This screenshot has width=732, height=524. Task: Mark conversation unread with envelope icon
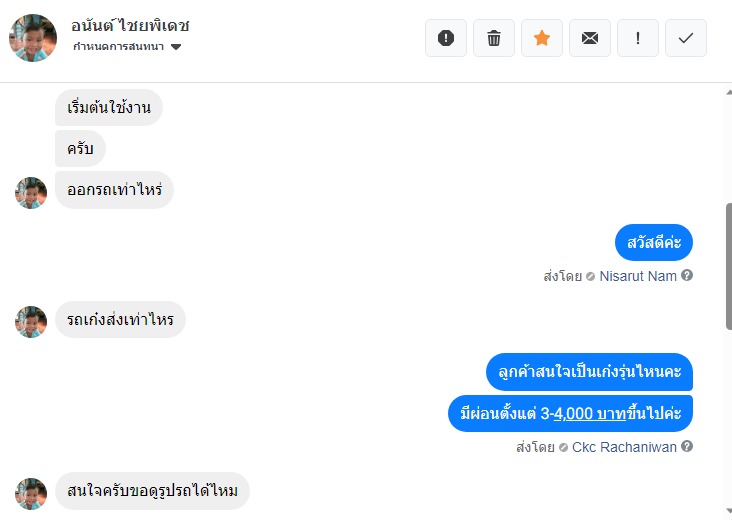590,38
